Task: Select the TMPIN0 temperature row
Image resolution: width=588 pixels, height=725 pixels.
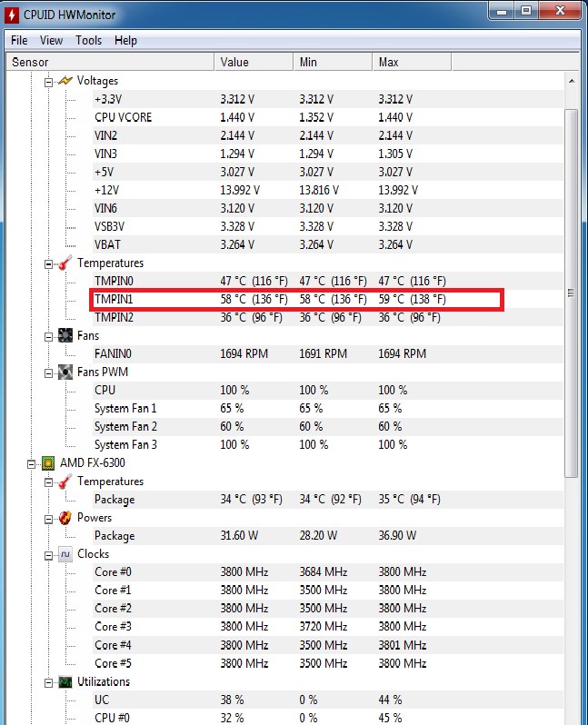Action: pos(327,281)
